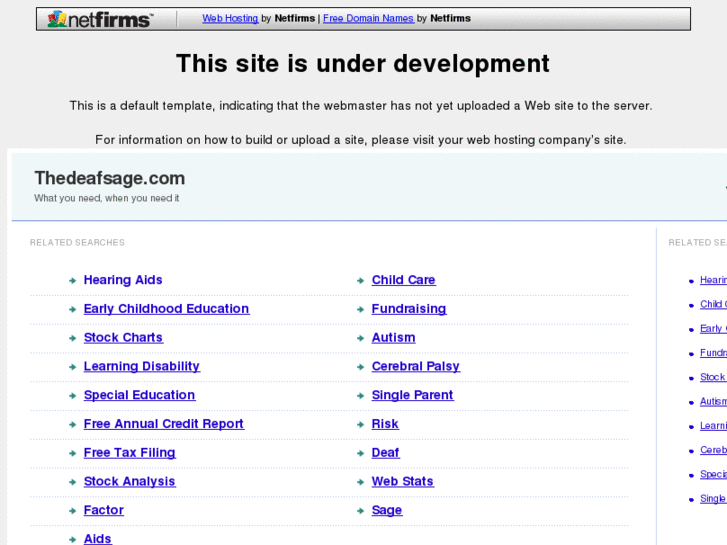Click the arrow icon beside Early Childhood Education
The height and width of the screenshot is (545, 727).
pos(72,309)
